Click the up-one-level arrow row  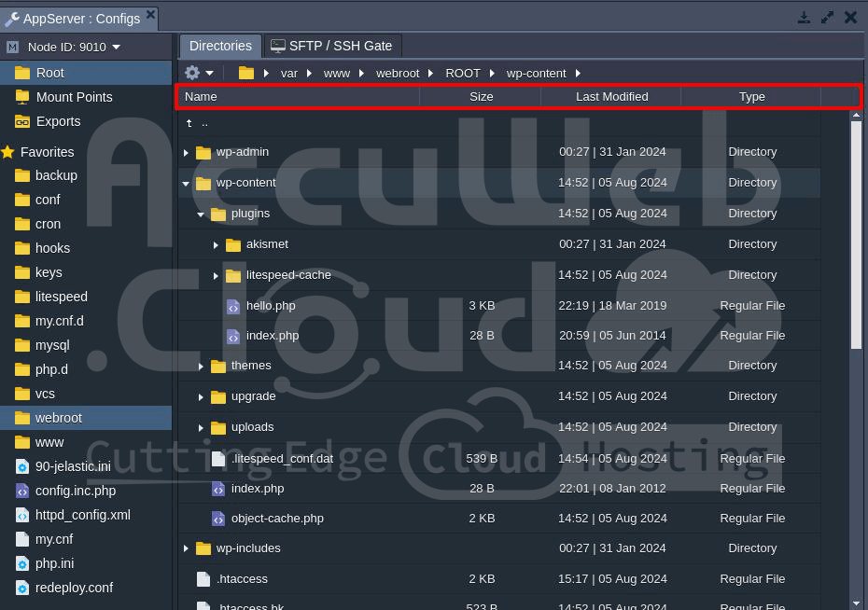(197, 122)
